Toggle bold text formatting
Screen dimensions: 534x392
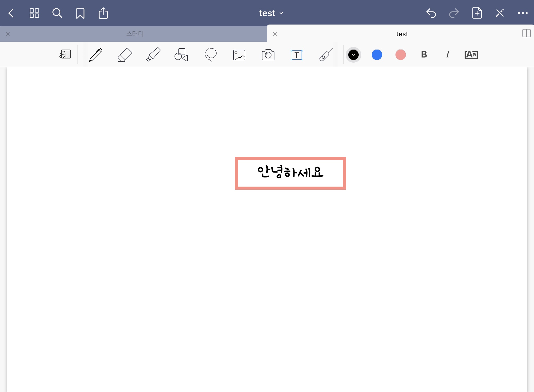click(424, 55)
